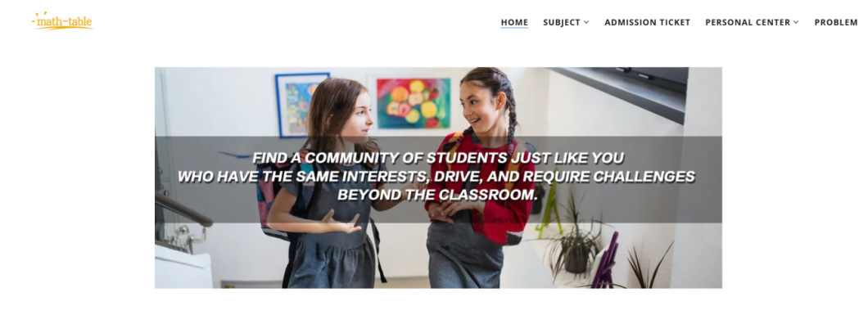Click the 'FIND A COMMUNITY OF STUDENTS' headline line
This screenshot has width=868, height=333.
pos(438,158)
